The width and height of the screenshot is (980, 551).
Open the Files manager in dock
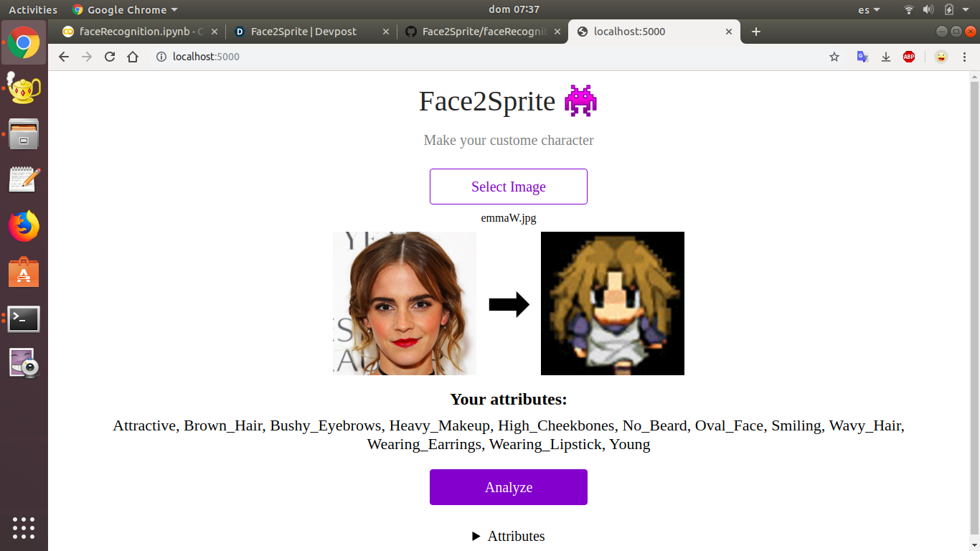coord(24,134)
